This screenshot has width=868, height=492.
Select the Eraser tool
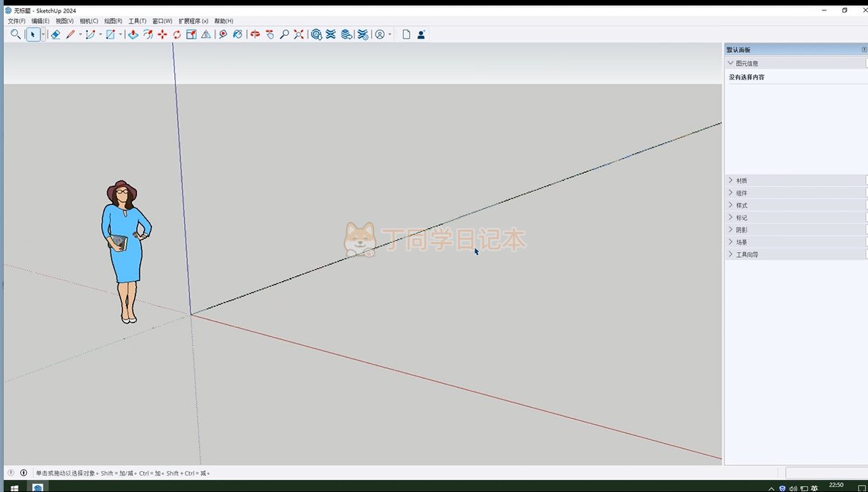pyautogui.click(x=55, y=34)
